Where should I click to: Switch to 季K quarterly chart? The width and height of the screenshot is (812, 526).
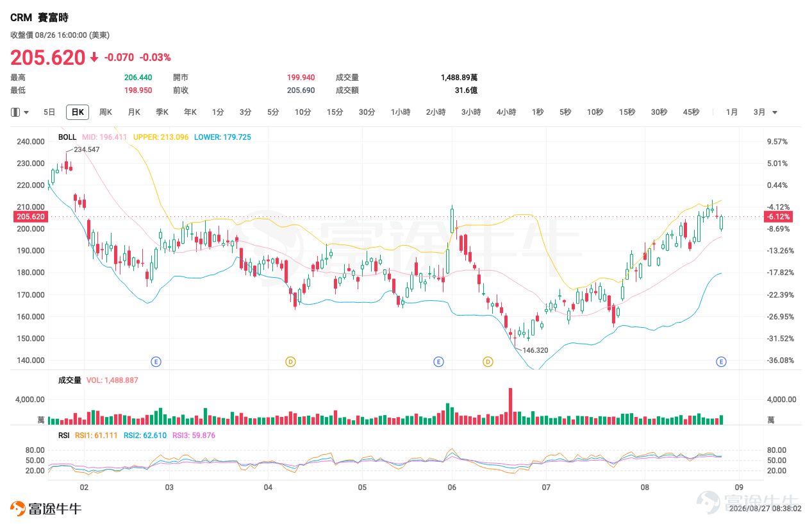(x=162, y=112)
